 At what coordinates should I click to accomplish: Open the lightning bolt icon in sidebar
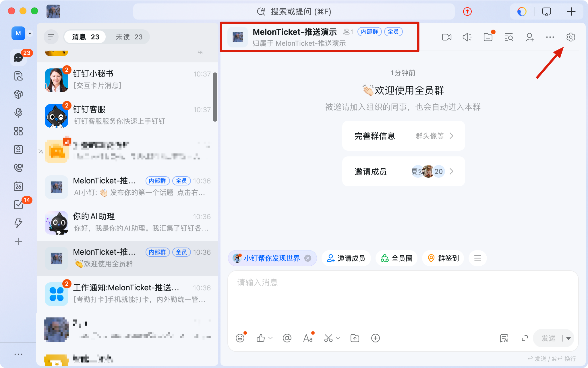[18, 223]
